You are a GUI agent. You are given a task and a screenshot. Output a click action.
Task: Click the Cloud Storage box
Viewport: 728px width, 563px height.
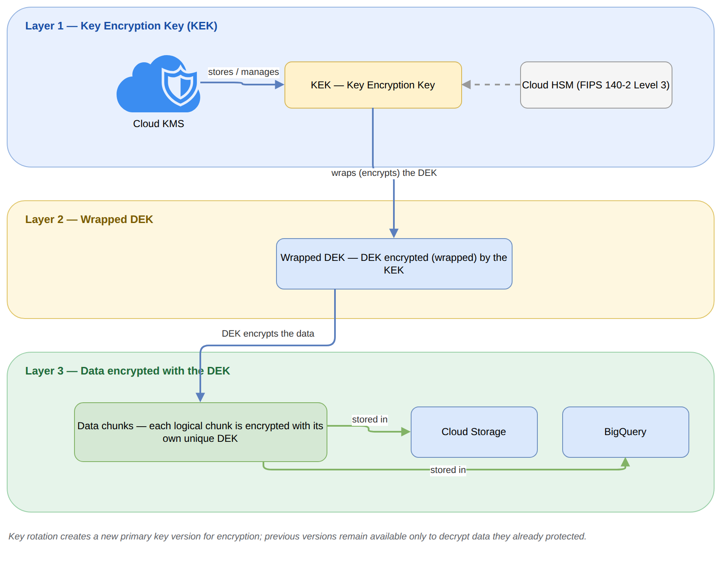pyautogui.click(x=474, y=432)
